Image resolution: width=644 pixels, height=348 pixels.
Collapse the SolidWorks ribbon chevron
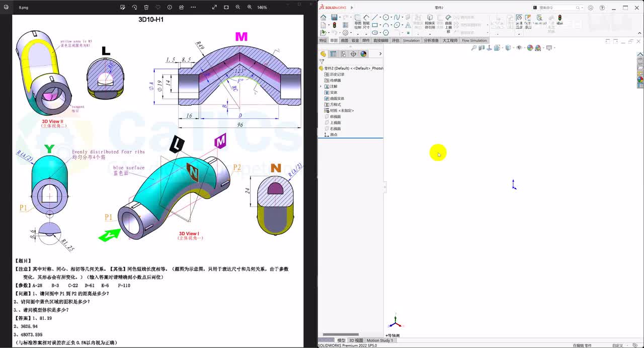coord(639,33)
